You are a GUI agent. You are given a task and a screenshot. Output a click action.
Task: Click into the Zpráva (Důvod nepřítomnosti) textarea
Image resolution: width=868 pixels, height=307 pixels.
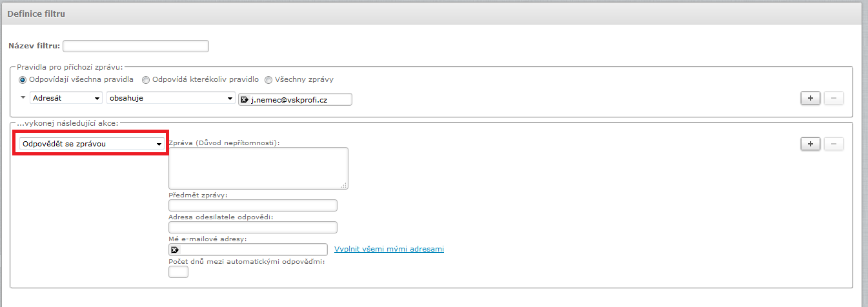tap(257, 168)
